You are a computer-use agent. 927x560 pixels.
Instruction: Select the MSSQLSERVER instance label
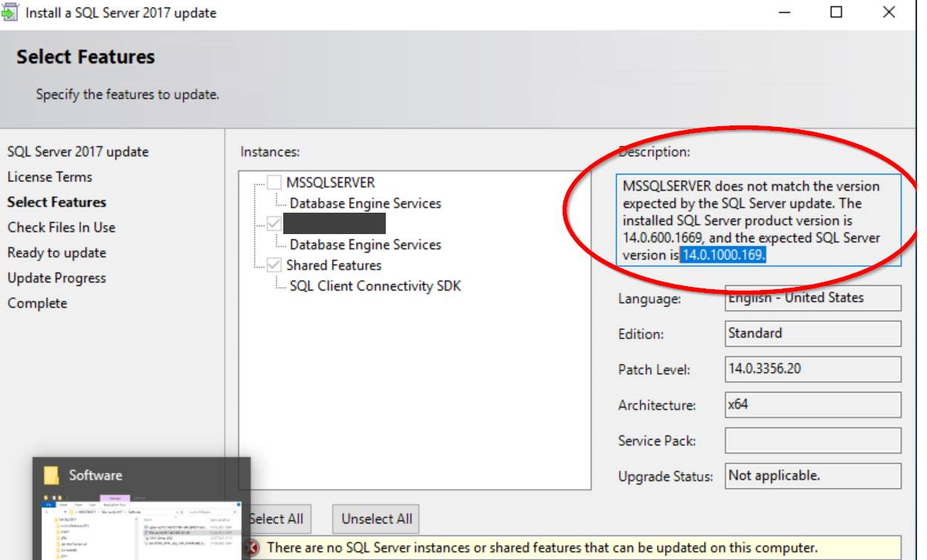tap(331, 183)
